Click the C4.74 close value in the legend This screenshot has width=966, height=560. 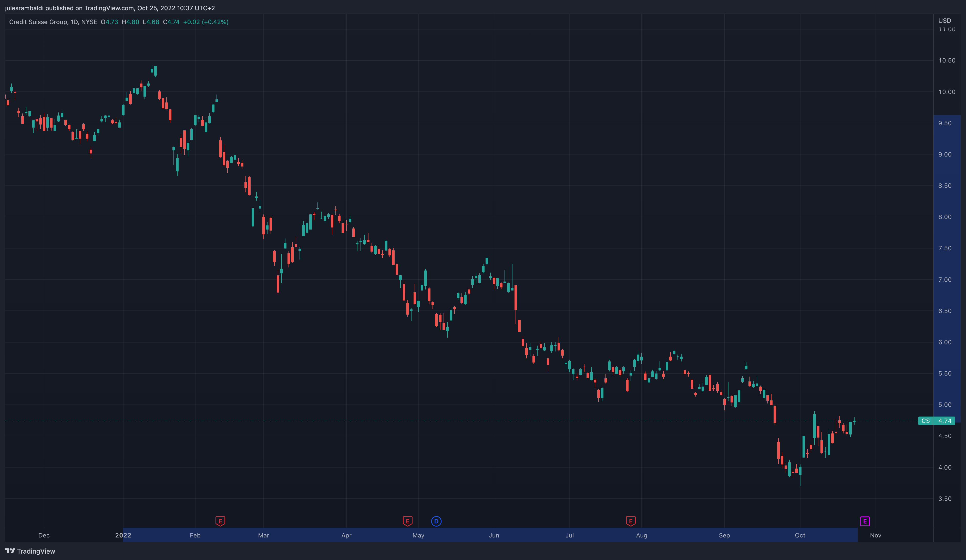tap(171, 22)
